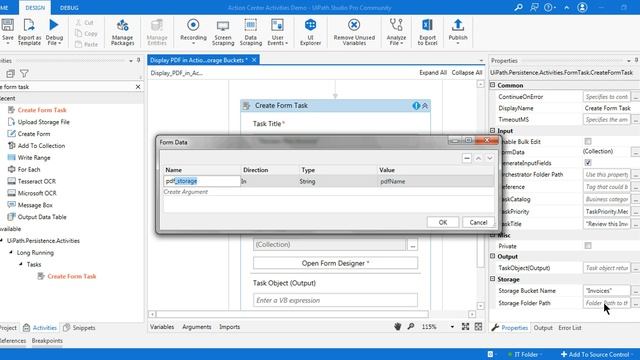Move argument down in Form Data
The width and height of the screenshot is (640, 360).
click(489, 158)
